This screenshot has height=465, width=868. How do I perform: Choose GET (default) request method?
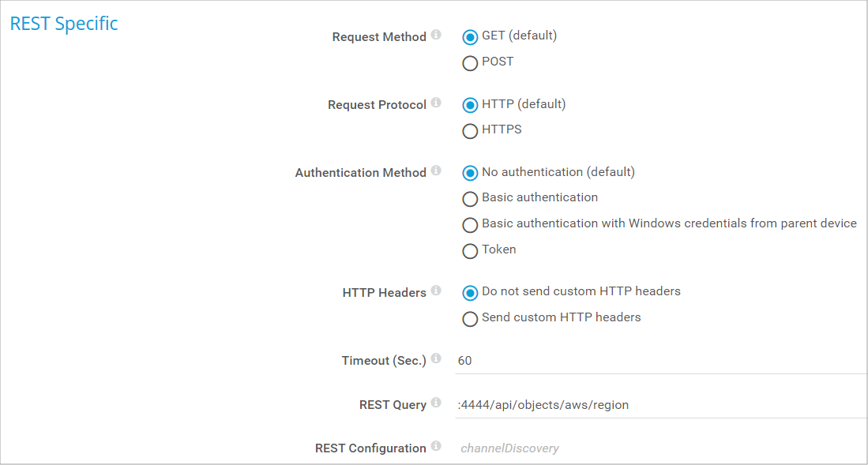click(x=470, y=37)
